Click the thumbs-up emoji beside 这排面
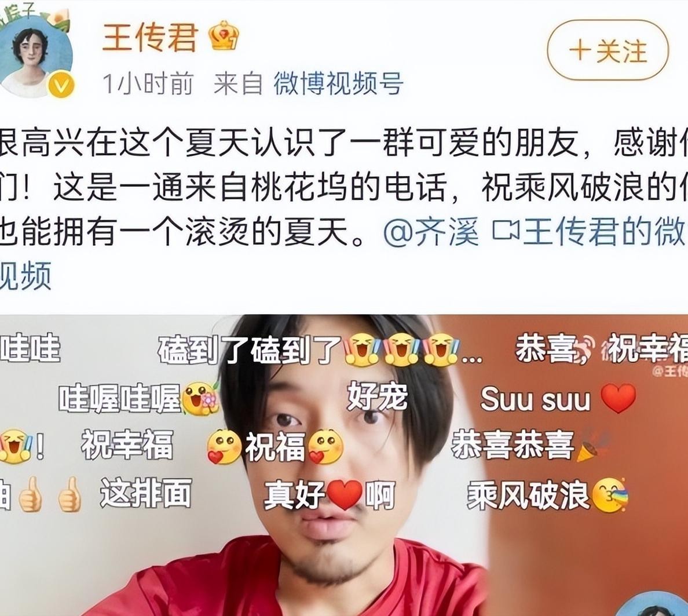Viewport: 688px width, 616px height. pyautogui.click(x=70, y=494)
